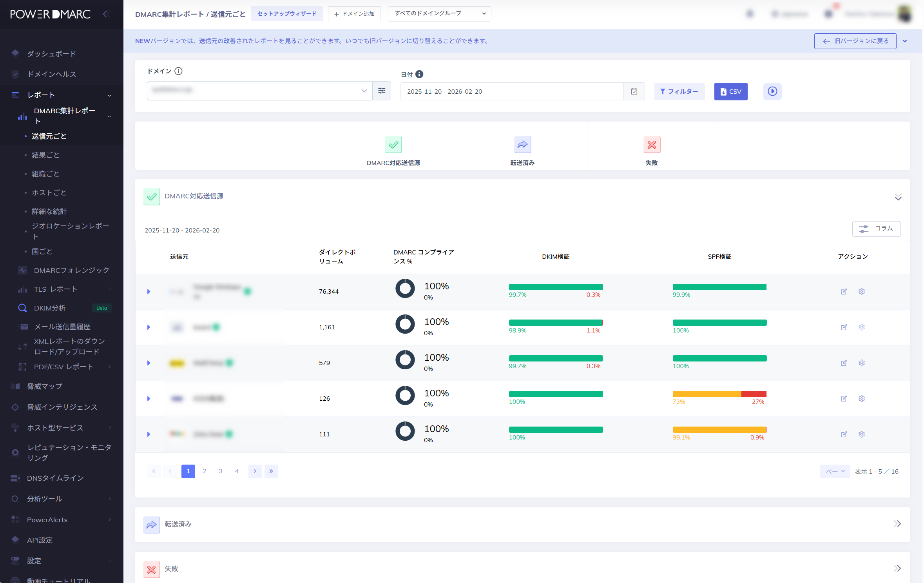Open the gear settings icon on the second sender row
This screenshot has width=924, height=583.
(x=862, y=327)
